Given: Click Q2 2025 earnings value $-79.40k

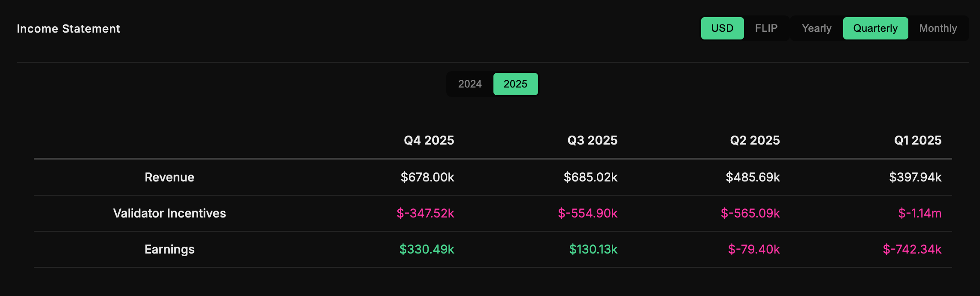Looking at the screenshot, I should [754, 249].
